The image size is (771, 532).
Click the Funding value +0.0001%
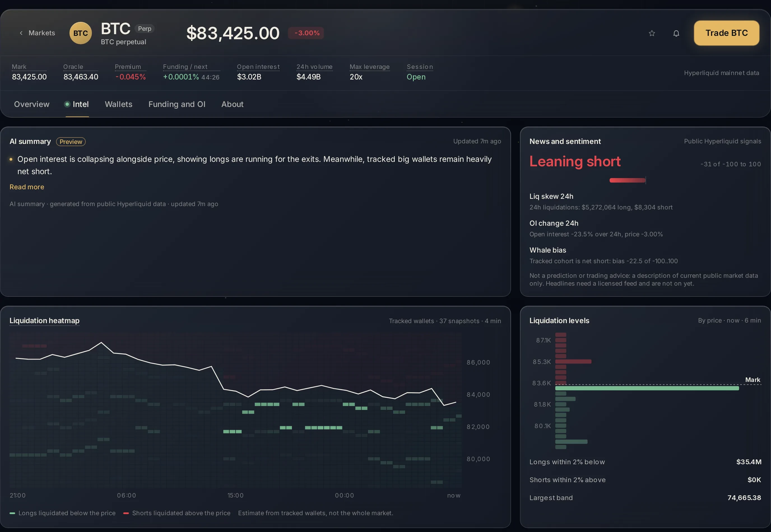pyautogui.click(x=181, y=77)
